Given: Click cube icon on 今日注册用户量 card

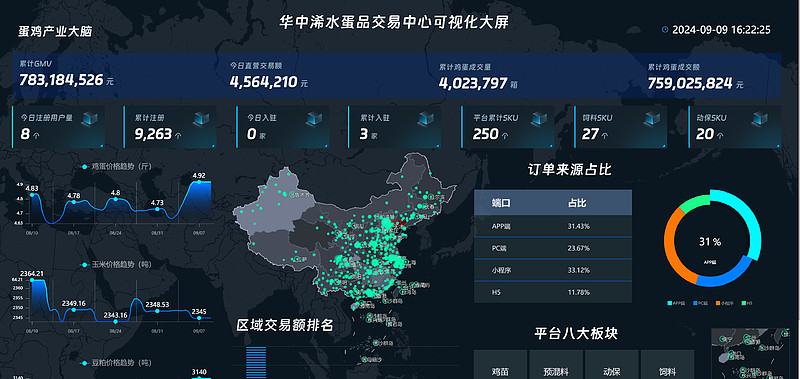Looking at the screenshot, I should point(90,119).
